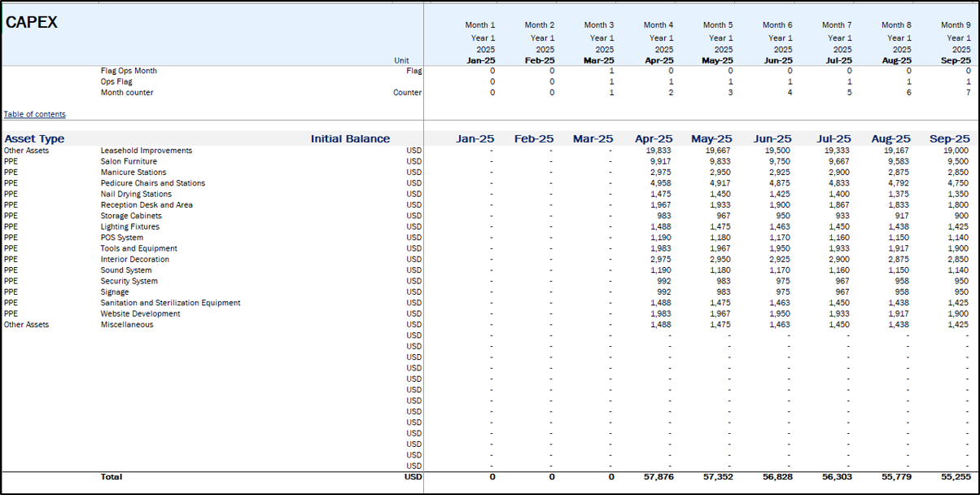
Task: Select the Ops Flag row label
Action: 116,81
